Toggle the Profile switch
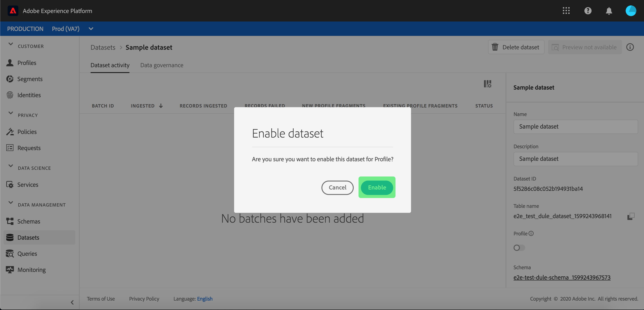Screen dimensions: 644x310 (x=519, y=248)
